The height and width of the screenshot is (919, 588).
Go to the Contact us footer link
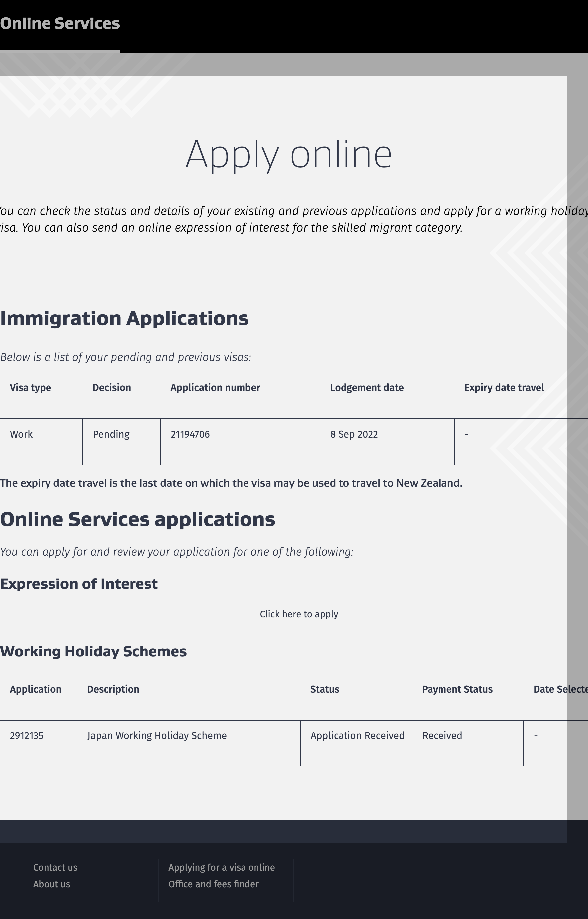55,867
